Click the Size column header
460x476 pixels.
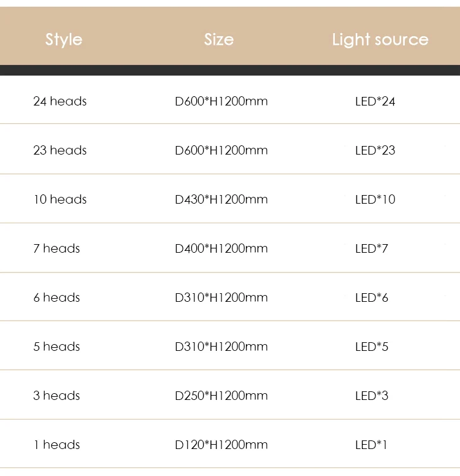click(x=219, y=40)
